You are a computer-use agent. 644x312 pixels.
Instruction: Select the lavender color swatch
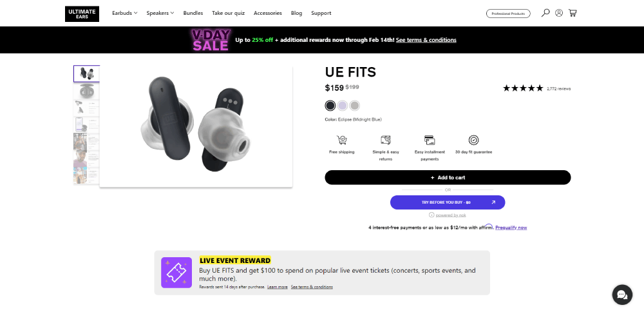[343, 106]
